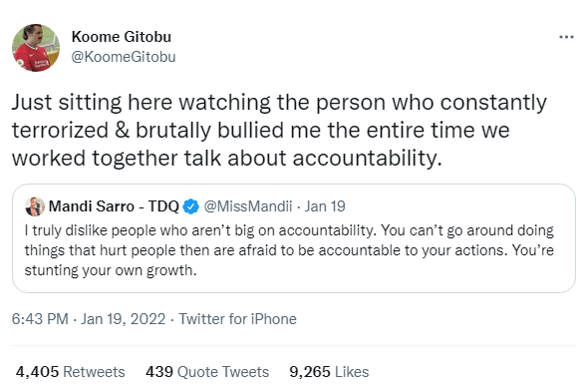Image resolution: width=588 pixels, height=392 pixels.
Task: Open the @MissMandii handle
Action: coord(248,206)
